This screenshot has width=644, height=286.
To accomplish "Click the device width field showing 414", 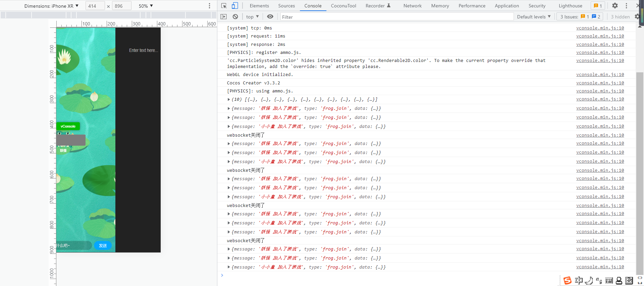I will click(x=95, y=6).
